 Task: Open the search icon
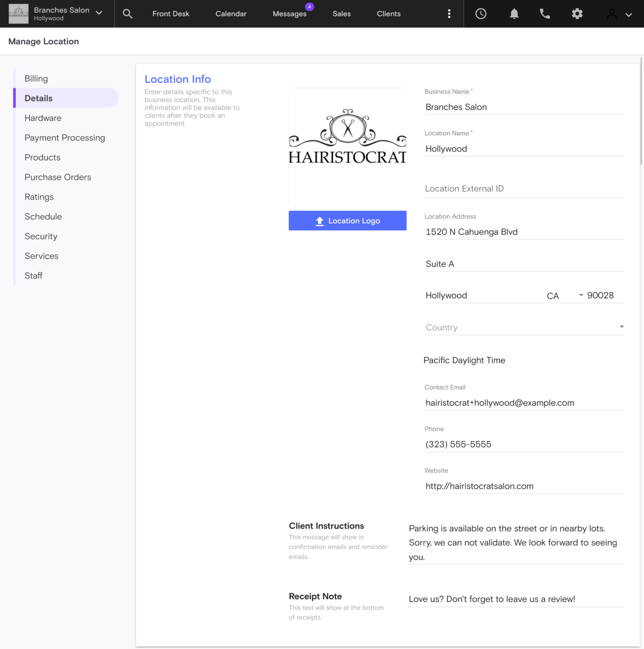pos(127,14)
